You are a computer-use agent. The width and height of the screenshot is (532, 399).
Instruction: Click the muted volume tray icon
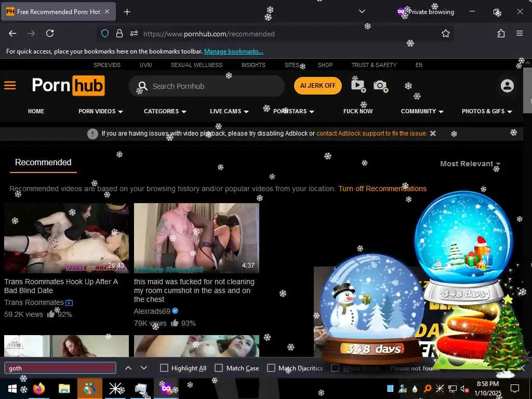[464, 389]
